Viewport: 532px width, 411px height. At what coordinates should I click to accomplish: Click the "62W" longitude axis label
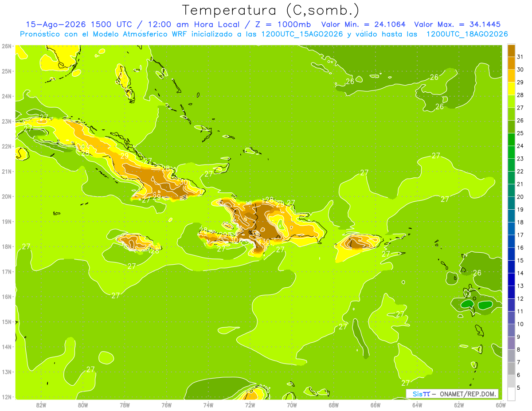point(459,405)
